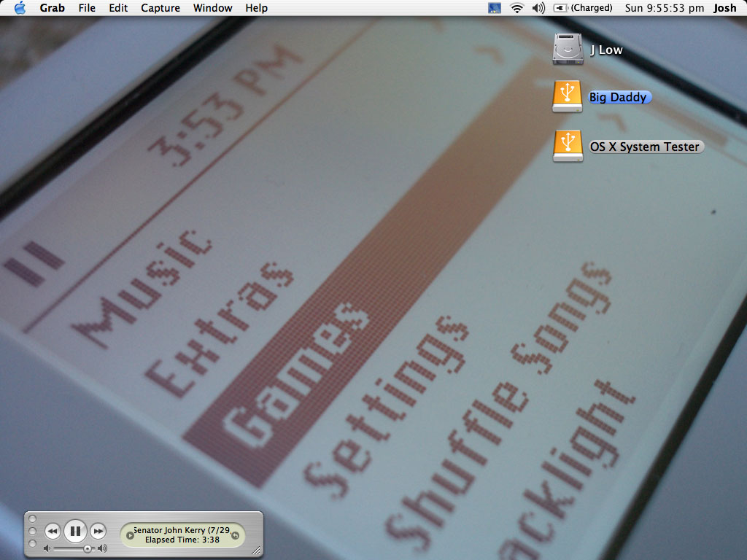The height and width of the screenshot is (560, 747).
Task: Pause playback in the iTunes mini player
Action: pyautogui.click(x=75, y=531)
